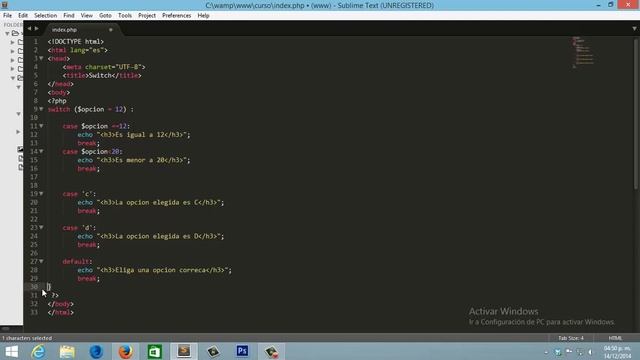Fold the case block at line 14
Viewport: 640px width, 360px height.
tap(41, 151)
